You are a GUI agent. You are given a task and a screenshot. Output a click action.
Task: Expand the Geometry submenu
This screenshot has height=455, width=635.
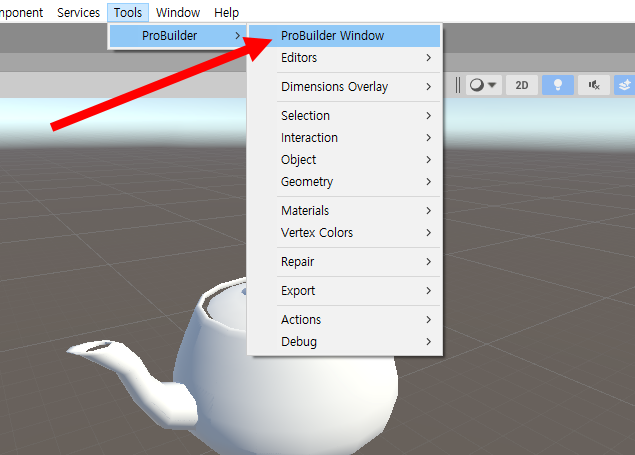(x=344, y=181)
